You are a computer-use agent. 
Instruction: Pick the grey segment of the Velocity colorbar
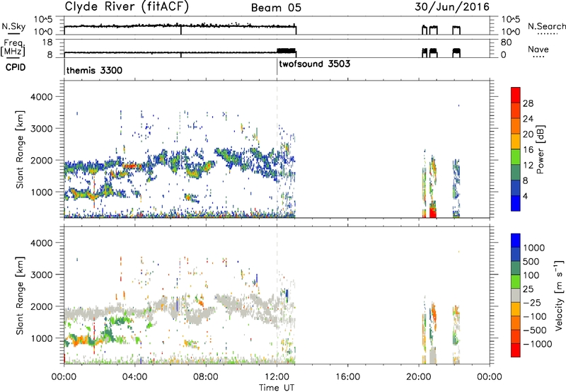coord(516,295)
